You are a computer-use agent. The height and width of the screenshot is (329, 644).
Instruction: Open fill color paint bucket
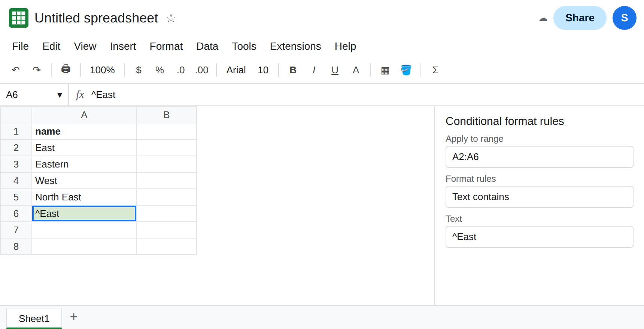406,70
